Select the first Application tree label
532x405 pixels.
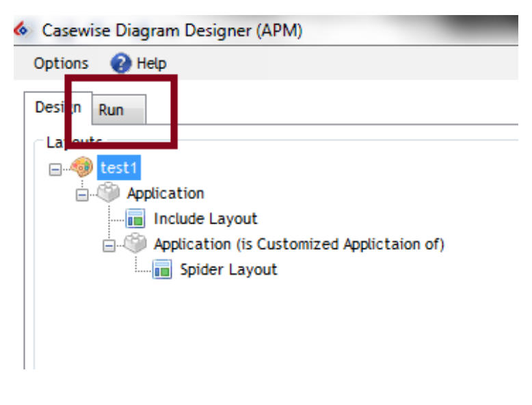click(x=165, y=194)
